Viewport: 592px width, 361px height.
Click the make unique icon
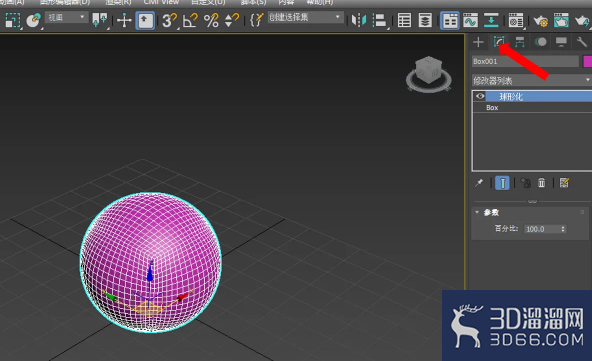526,183
